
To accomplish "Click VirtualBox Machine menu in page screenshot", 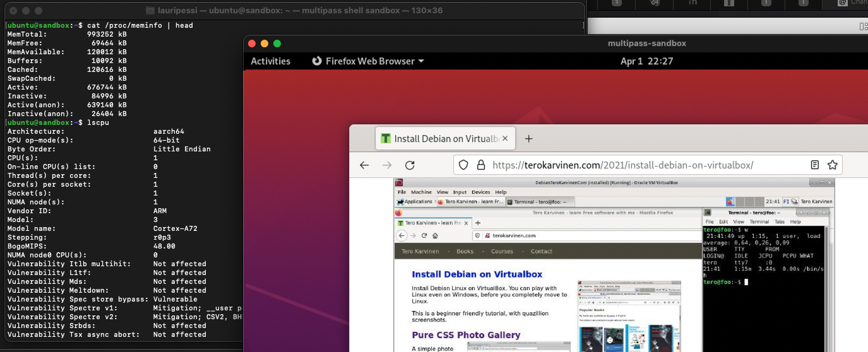I will point(421,192).
